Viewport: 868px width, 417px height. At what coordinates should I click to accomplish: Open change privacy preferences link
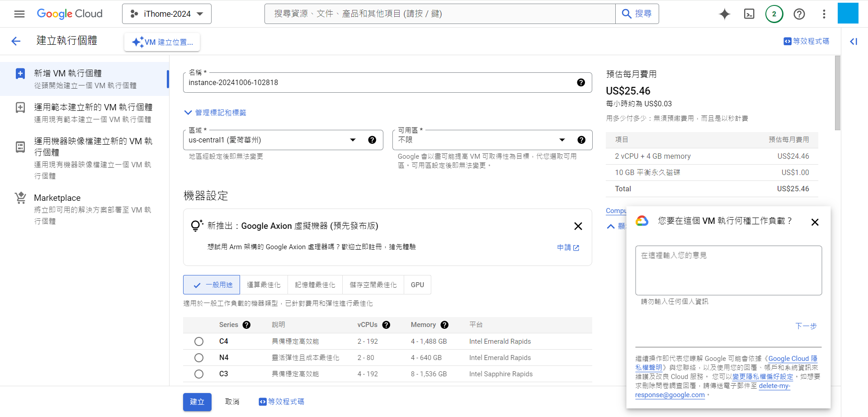point(763,376)
